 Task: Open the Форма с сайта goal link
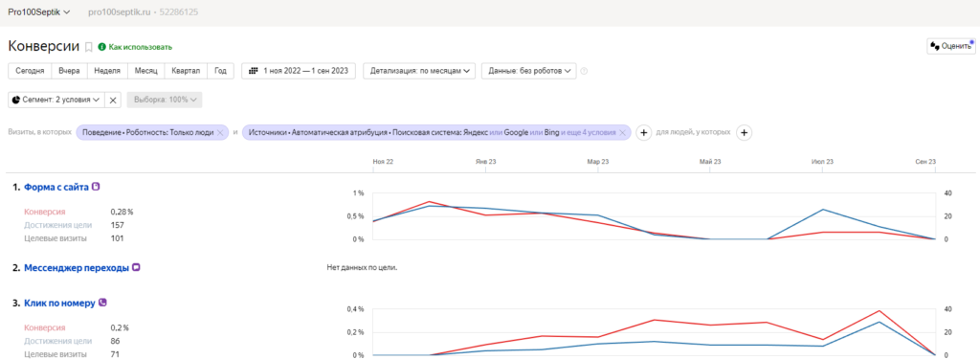click(56, 187)
